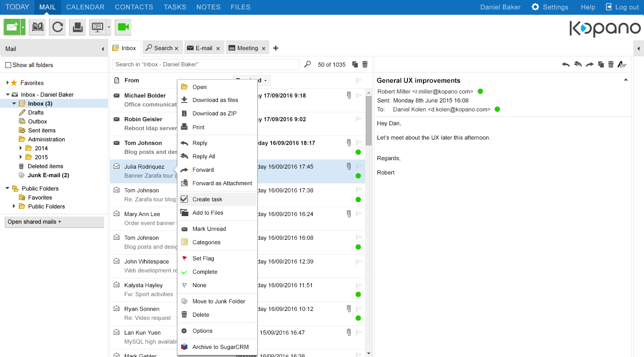The width and height of the screenshot is (644, 357).
Task: Open the new email dropdown arrow
Action: coord(23,27)
